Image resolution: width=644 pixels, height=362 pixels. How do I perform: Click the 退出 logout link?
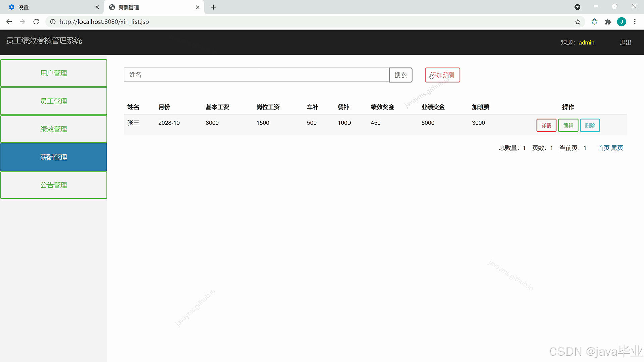tap(625, 43)
